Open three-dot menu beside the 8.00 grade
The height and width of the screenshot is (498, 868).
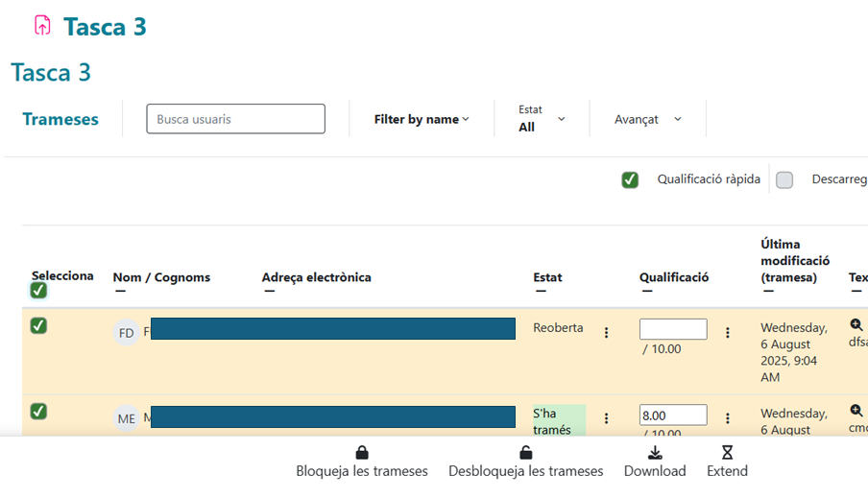click(x=727, y=418)
